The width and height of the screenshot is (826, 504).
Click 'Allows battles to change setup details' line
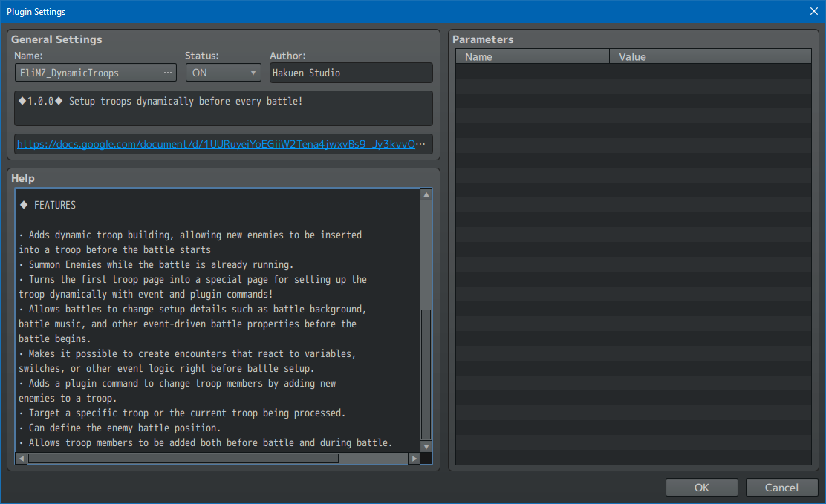[x=193, y=309]
